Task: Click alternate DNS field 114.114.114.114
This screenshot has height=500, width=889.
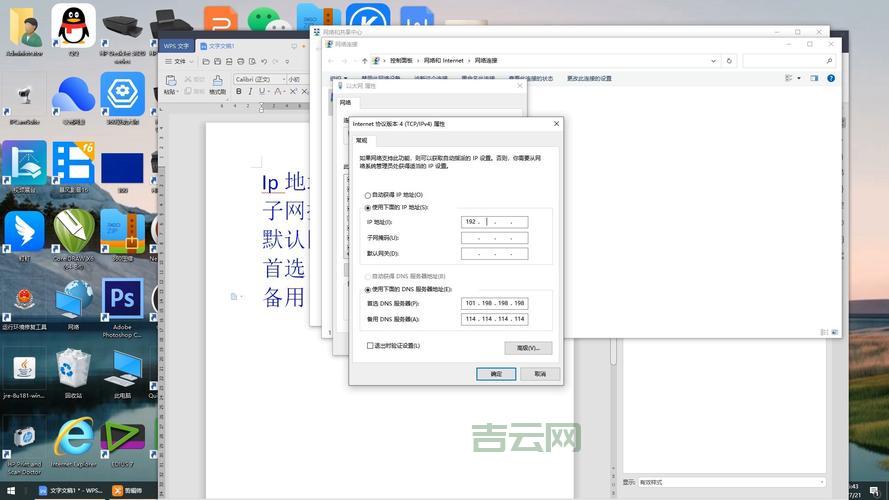Action: coord(494,319)
